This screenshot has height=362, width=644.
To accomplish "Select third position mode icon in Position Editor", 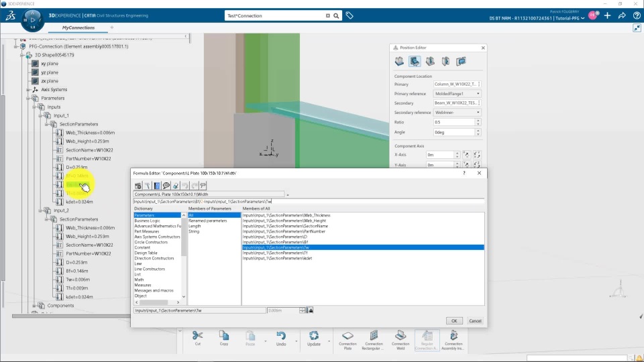I will click(430, 62).
